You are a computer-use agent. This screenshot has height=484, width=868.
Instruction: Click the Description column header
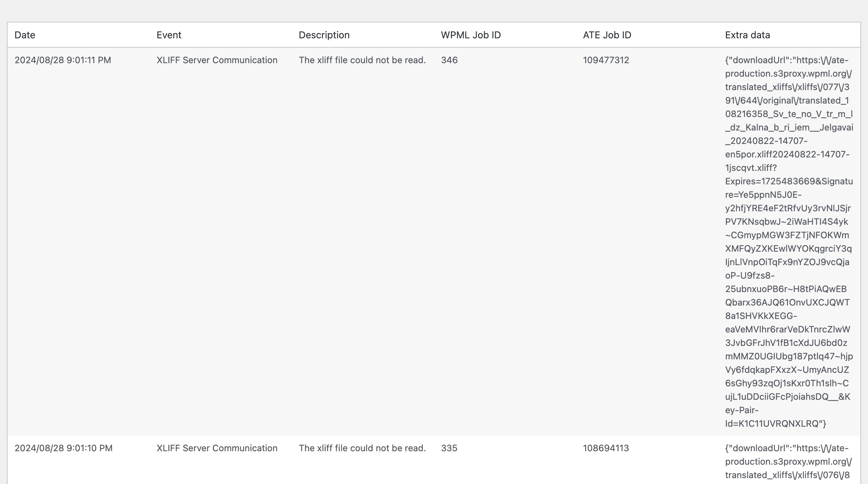pyautogui.click(x=324, y=35)
